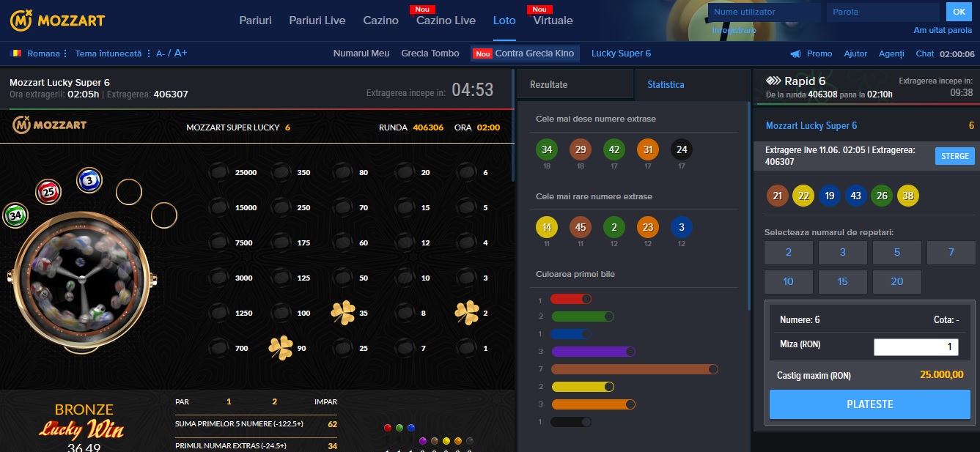Click orange ball 31 in statistics
This screenshot has height=452, width=980.
(648, 150)
